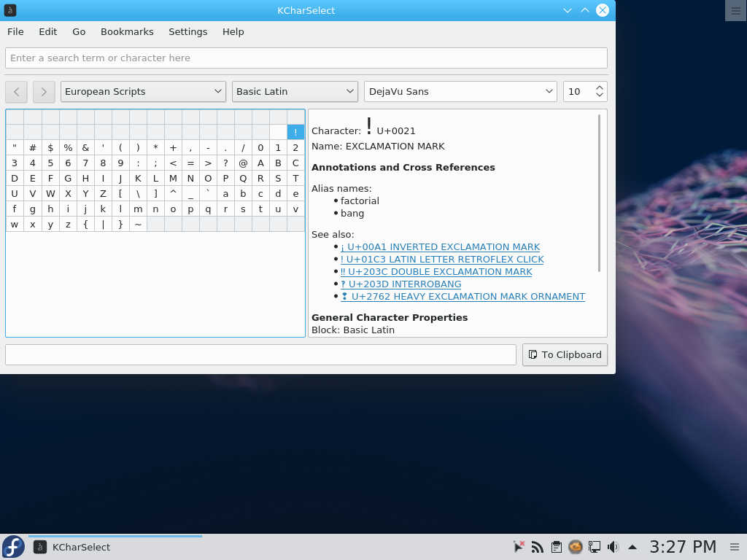Open the Bookmarks menu
747x560 pixels.
[127, 32]
